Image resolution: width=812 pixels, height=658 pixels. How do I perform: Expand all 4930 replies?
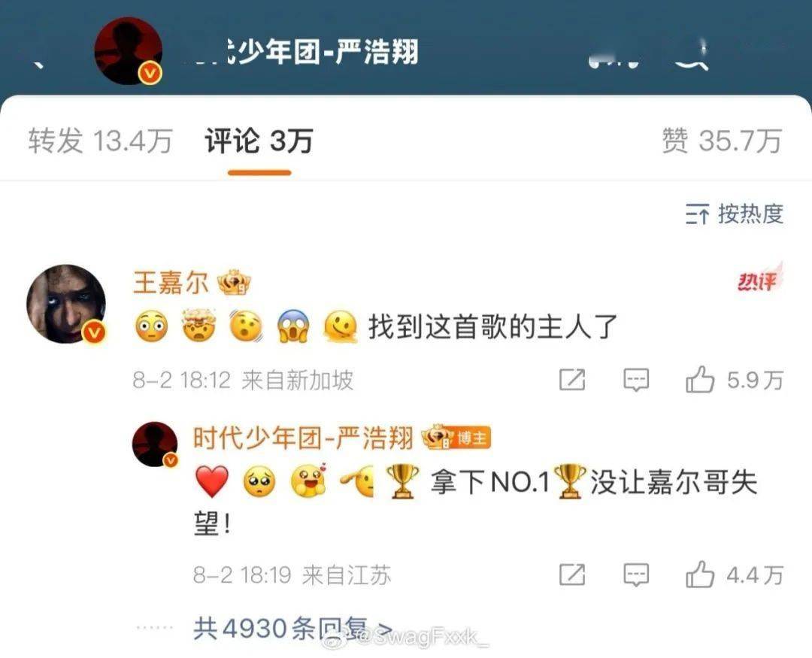pyautogui.click(x=292, y=629)
